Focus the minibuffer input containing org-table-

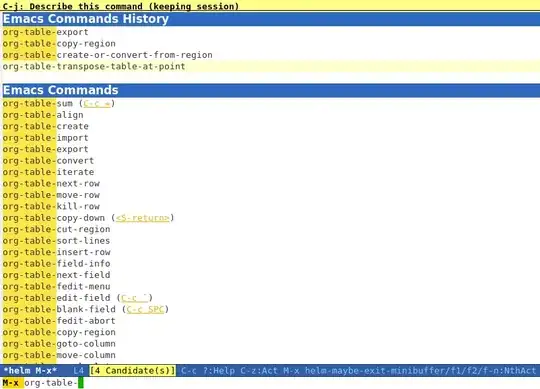click(x=51, y=382)
